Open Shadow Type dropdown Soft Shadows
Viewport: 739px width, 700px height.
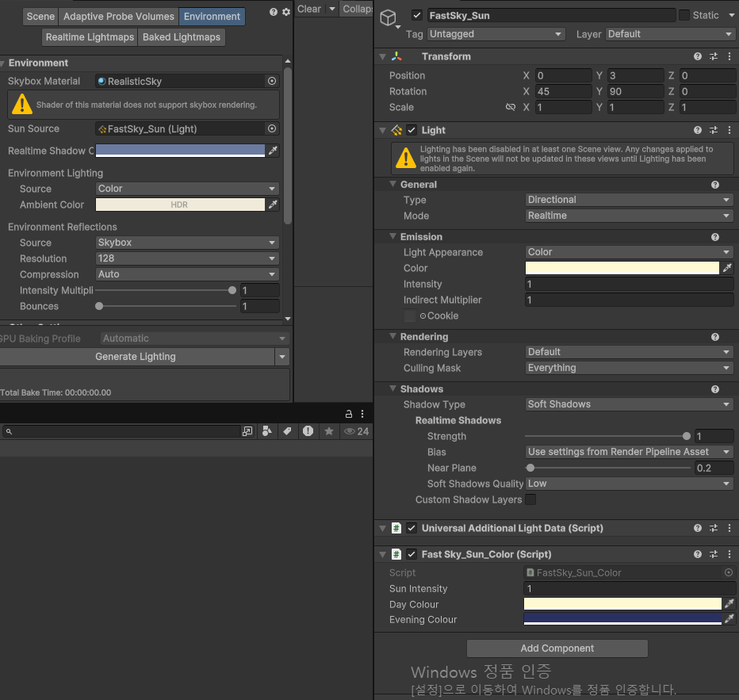tap(629, 404)
